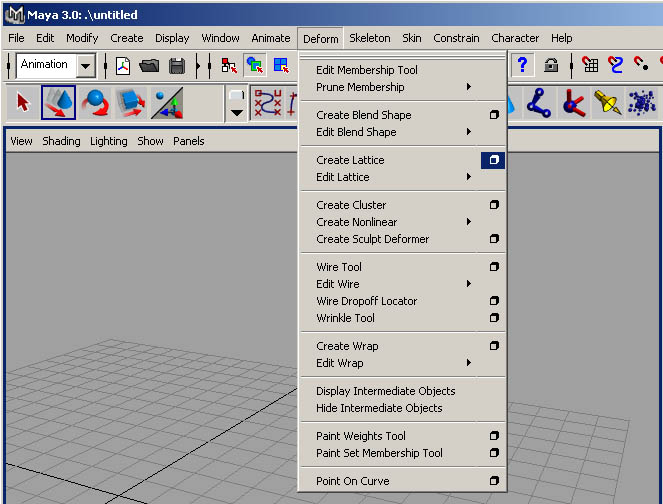Choose Select by Hierarchy mode icon
The image size is (663, 504).
point(229,66)
